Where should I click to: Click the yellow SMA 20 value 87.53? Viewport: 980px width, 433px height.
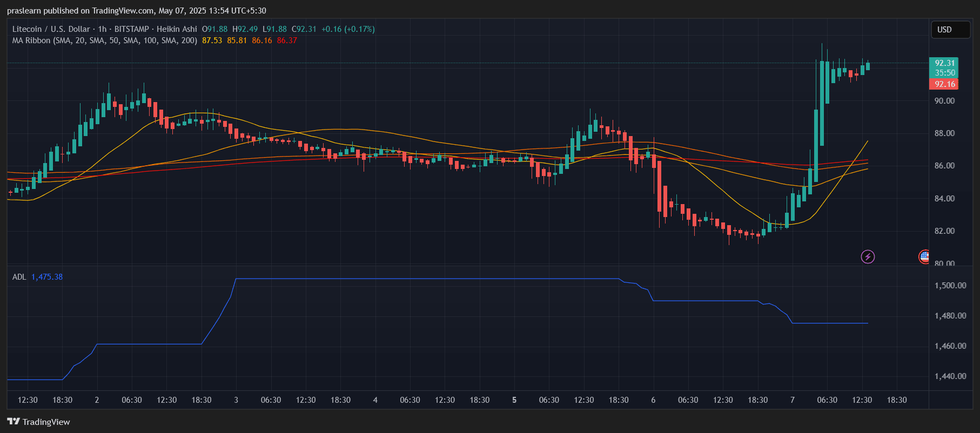[212, 40]
